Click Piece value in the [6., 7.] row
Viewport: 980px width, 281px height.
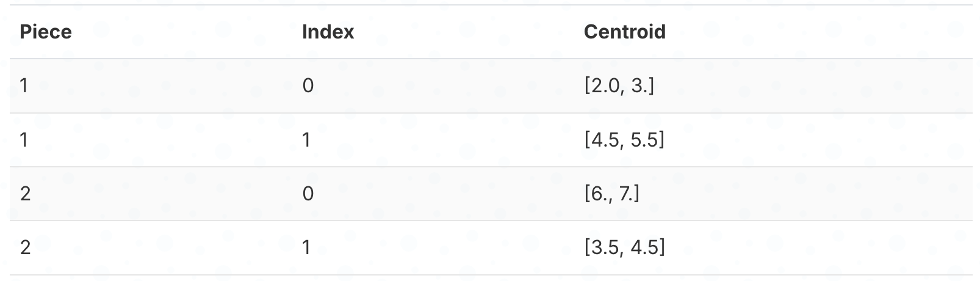point(25,194)
